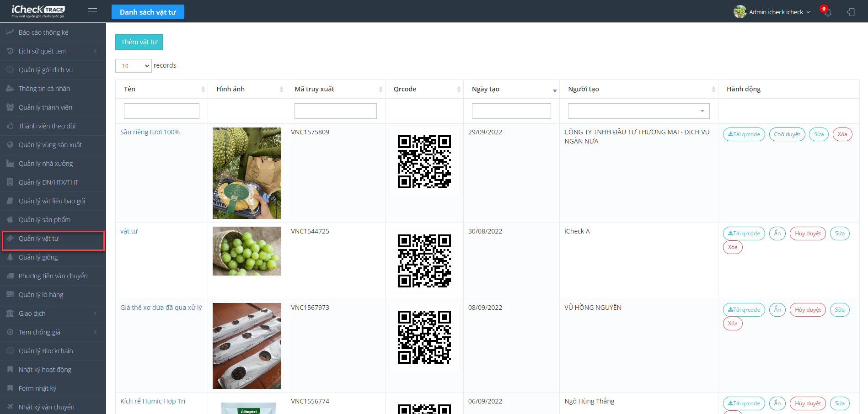The image size is (868, 414).
Task: Click the Phương tiện vận chuyển truck icon
Action: coord(10,276)
